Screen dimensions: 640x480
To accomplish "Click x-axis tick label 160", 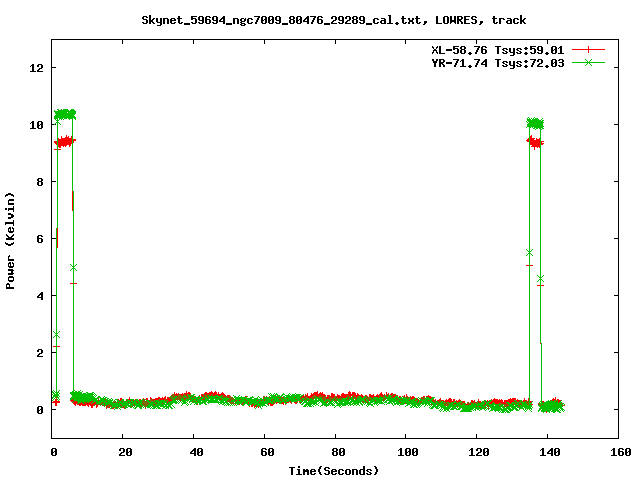I will point(620,452).
